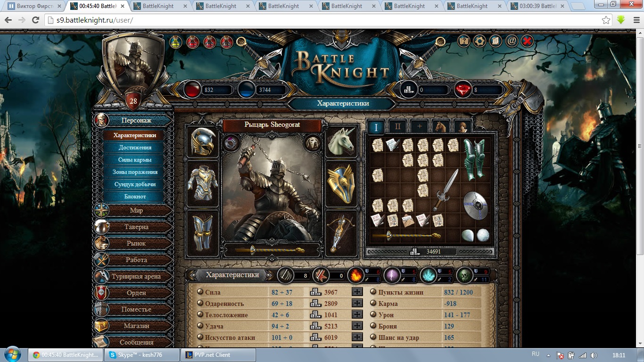The width and height of the screenshot is (644, 362).
Task: Select the equipped chest armor slot
Action: click(x=203, y=183)
